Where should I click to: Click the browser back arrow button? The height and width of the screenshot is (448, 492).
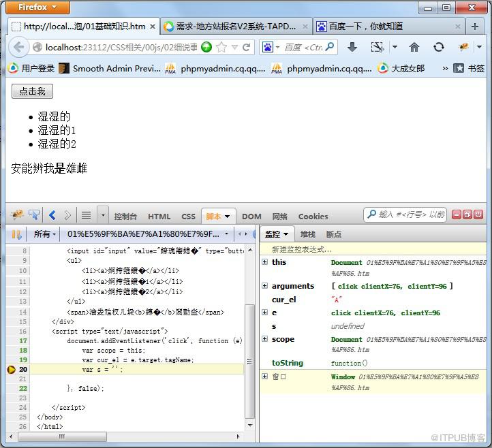19,48
